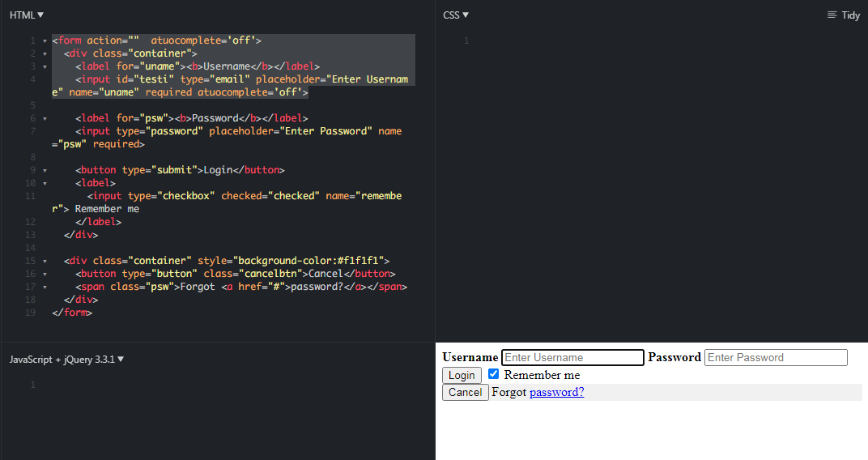
Task: Click the Password label in preview
Action: (x=674, y=357)
